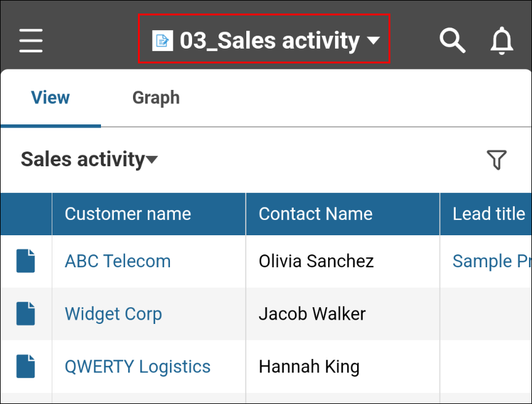Open the ABC Telecom record link

(117, 261)
